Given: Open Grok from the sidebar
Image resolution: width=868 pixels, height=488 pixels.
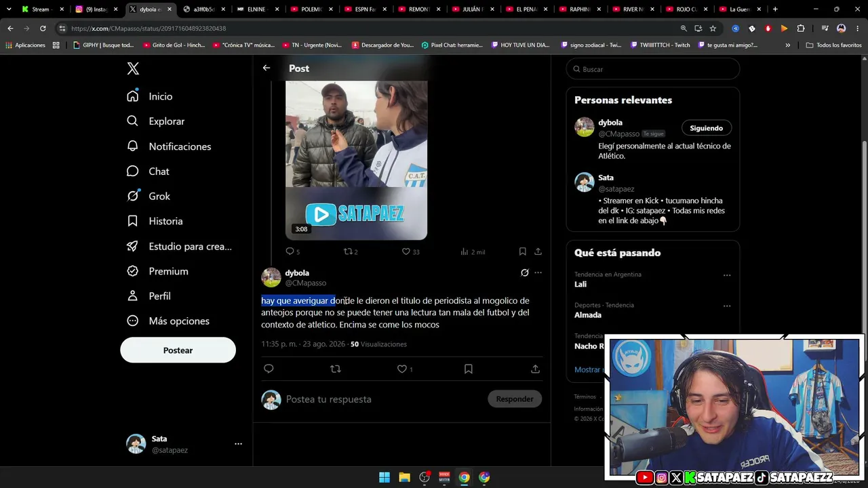Looking at the screenshot, I should [149, 196].
